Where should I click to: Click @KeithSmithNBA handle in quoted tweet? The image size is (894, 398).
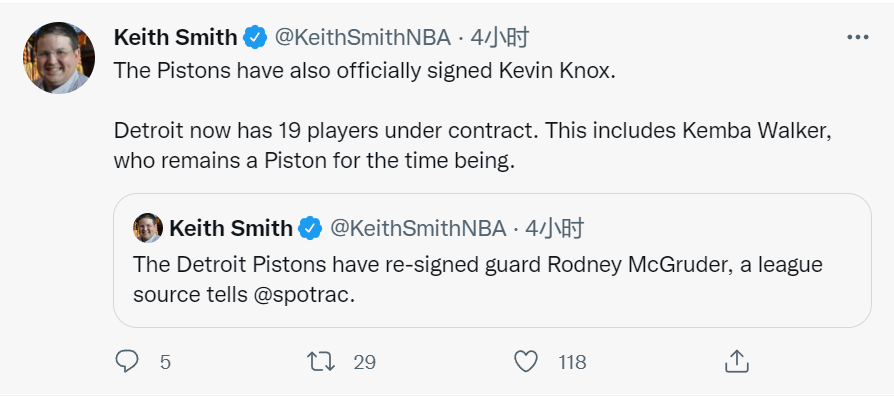(418, 229)
